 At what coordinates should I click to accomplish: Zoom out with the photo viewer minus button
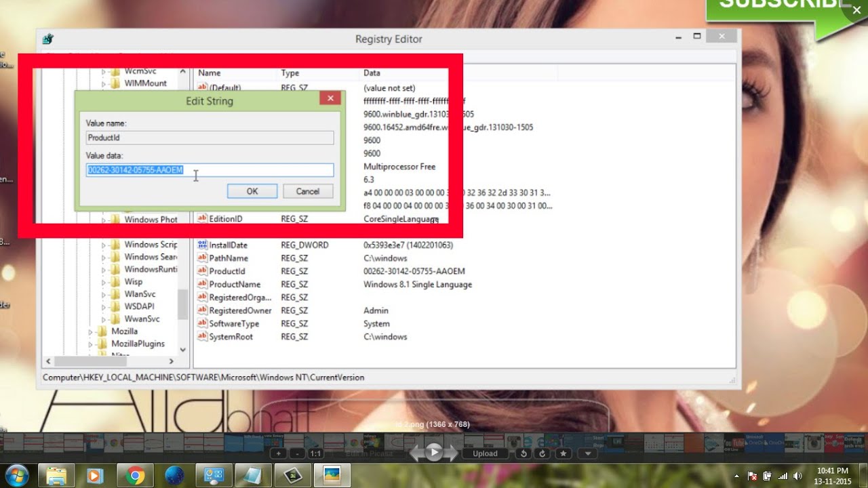tap(297, 453)
